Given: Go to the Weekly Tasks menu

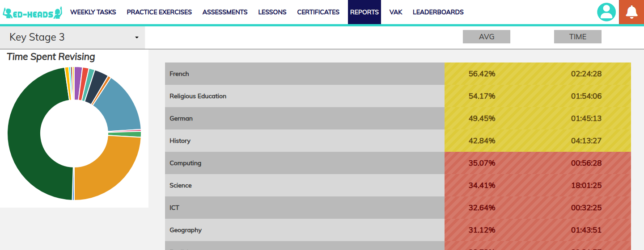Looking at the screenshot, I should coord(93,12).
